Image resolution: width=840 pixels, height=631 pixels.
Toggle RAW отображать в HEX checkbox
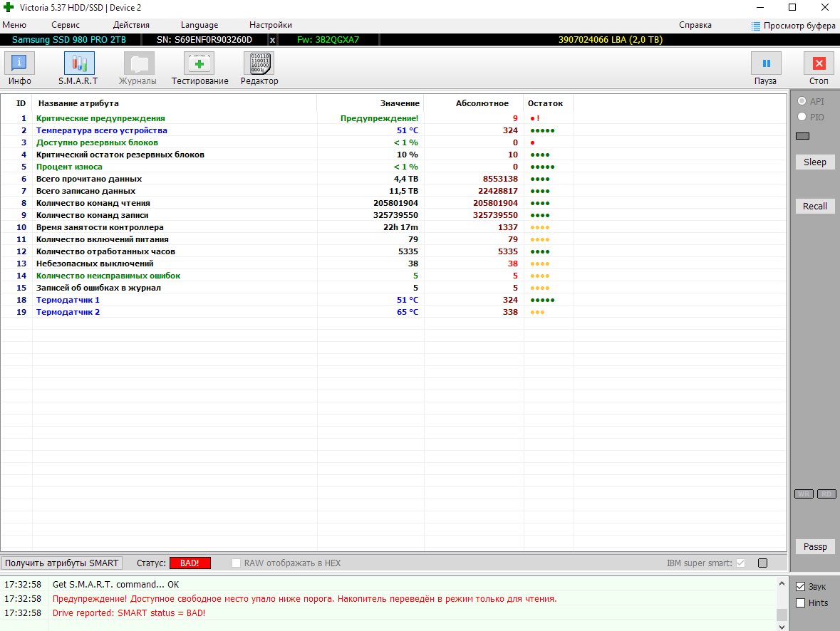point(236,563)
